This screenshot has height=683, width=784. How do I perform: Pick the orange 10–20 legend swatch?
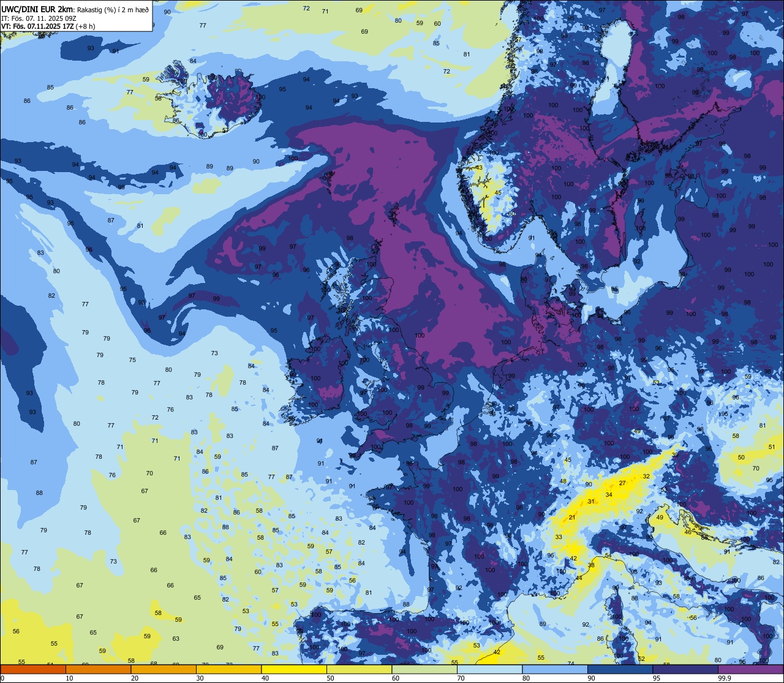(x=98, y=670)
